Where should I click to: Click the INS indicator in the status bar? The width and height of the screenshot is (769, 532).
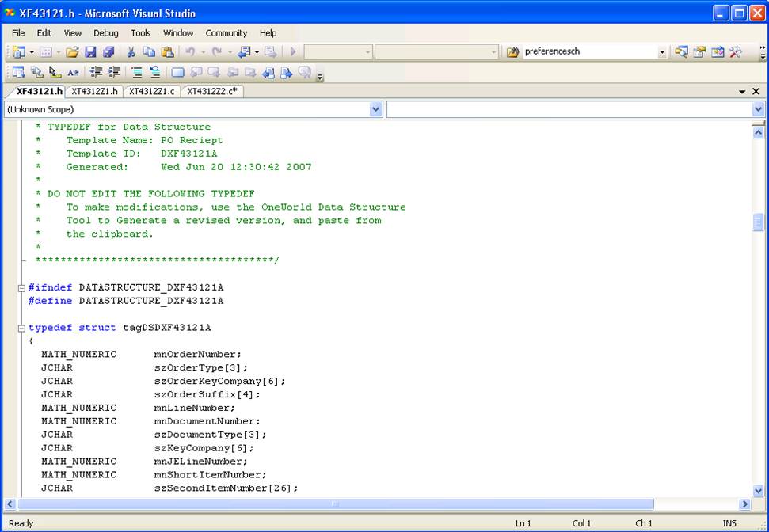click(x=729, y=523)
